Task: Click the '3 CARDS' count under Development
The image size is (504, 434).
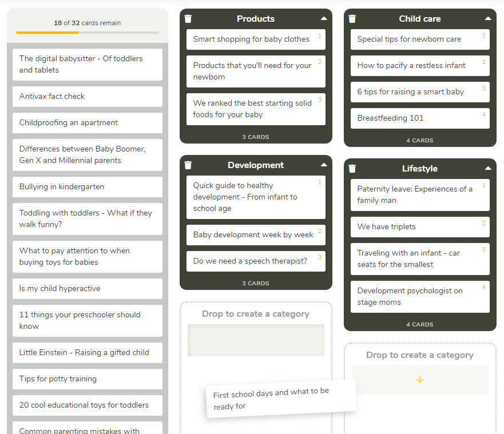Action: (256, 284)
